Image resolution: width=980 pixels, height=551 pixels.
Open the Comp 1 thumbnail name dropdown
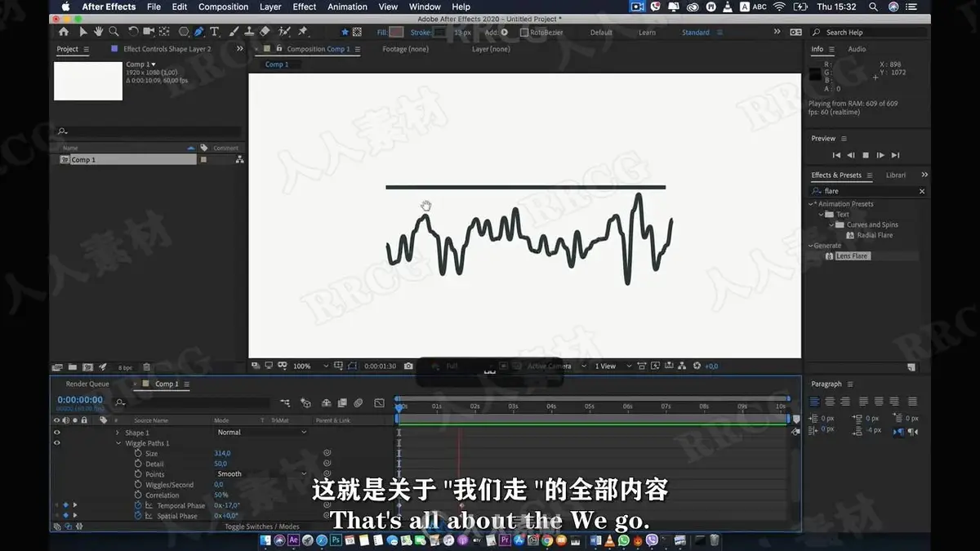140,64
